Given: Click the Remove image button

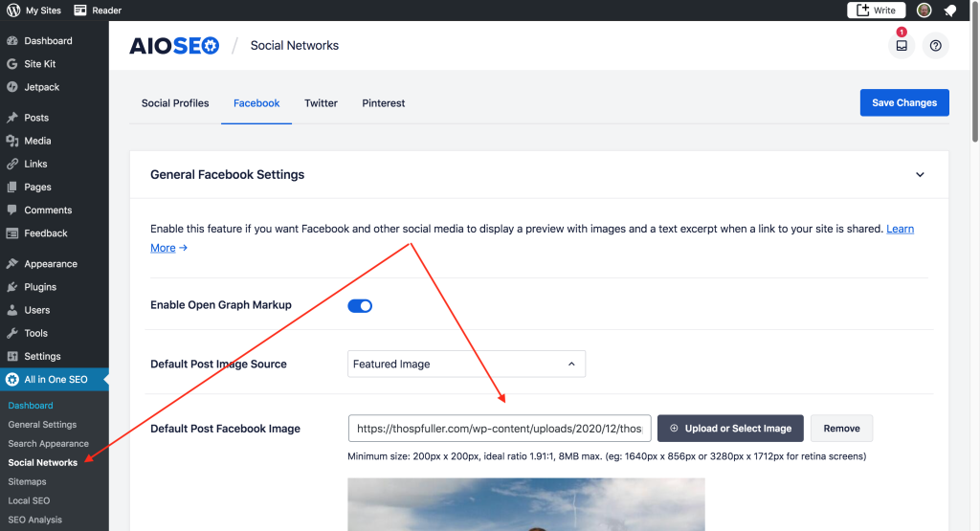Looking at the screenshot, I should tap(841, 429).
